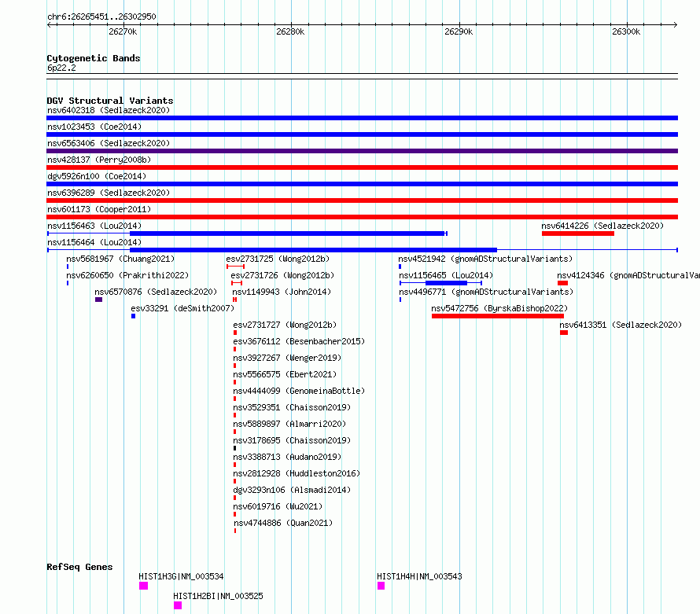The image size is (700, 614).
Task: Click the ruler's left arrow end
Action: tap(50, 24)
